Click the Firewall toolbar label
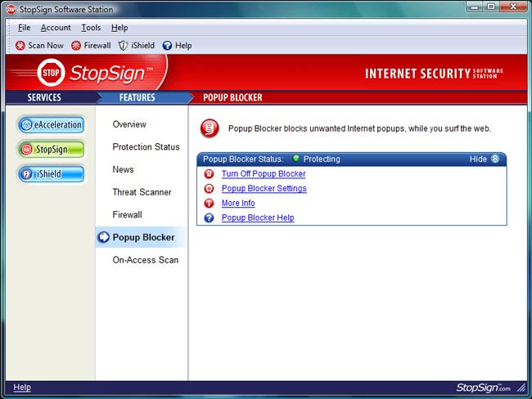532x399 pixels. [97, 46]
